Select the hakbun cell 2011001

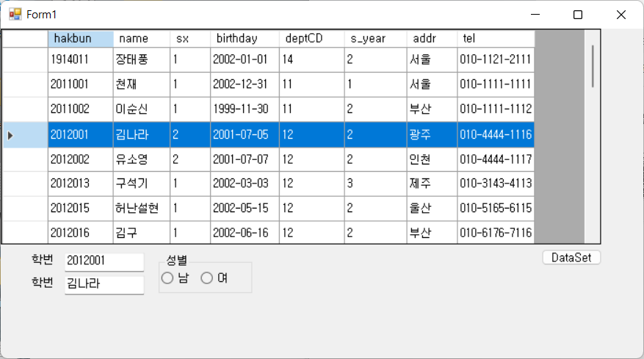(81, 84)
